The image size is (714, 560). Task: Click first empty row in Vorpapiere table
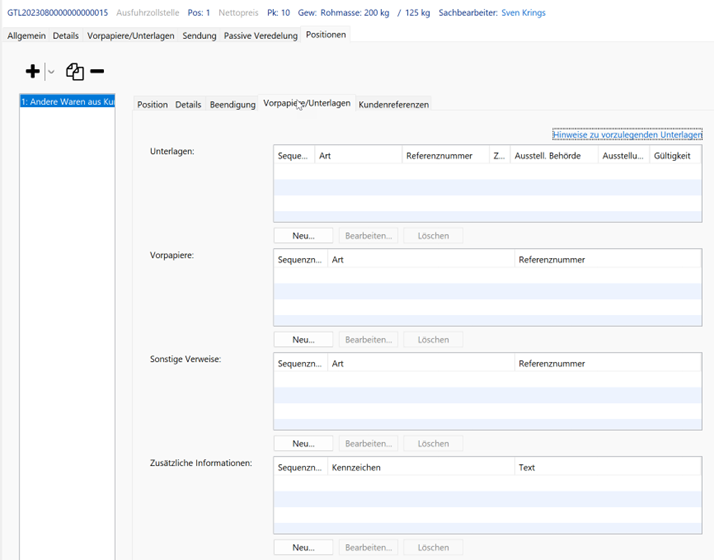point(488,275)
